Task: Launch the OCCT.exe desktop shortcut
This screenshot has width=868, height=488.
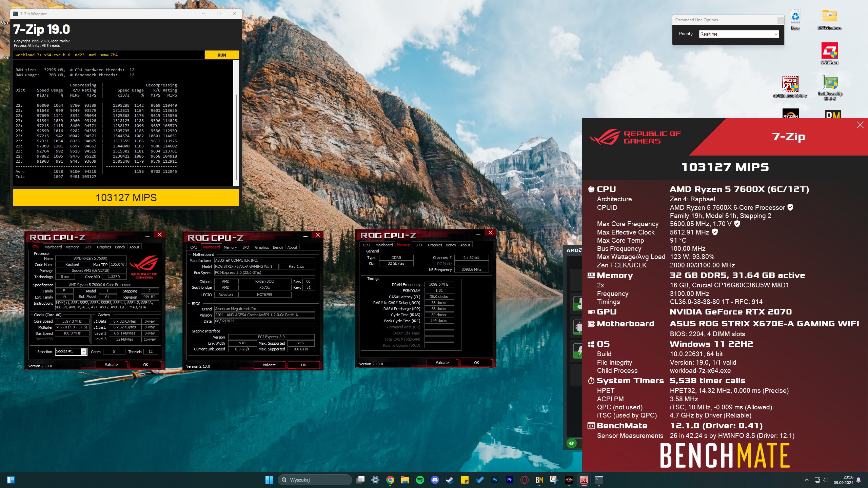Action: tap(829, 53)
